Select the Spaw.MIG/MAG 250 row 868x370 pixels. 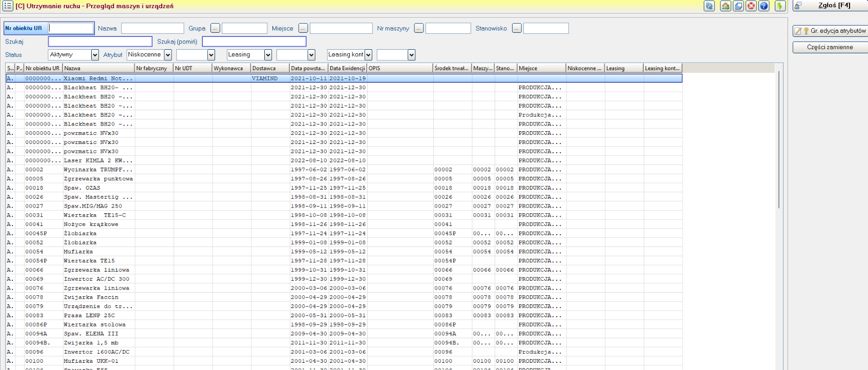[x=344, y=206]
